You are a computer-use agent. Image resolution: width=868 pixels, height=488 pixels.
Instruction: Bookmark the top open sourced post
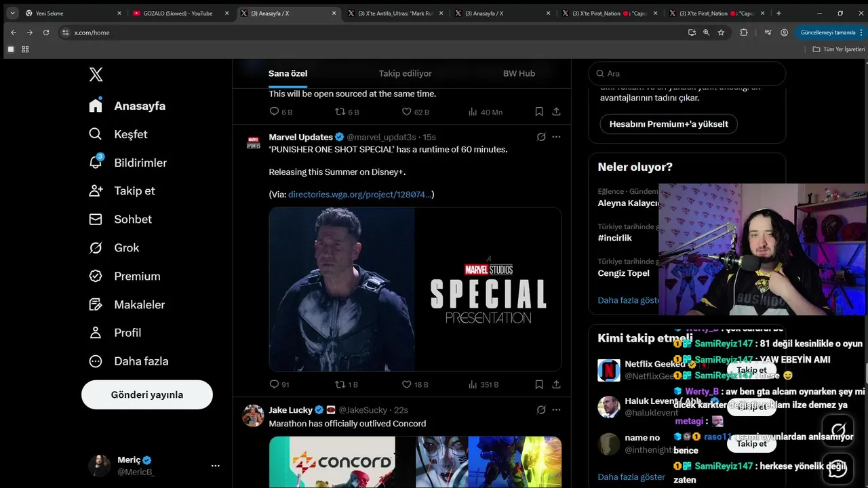539,112
